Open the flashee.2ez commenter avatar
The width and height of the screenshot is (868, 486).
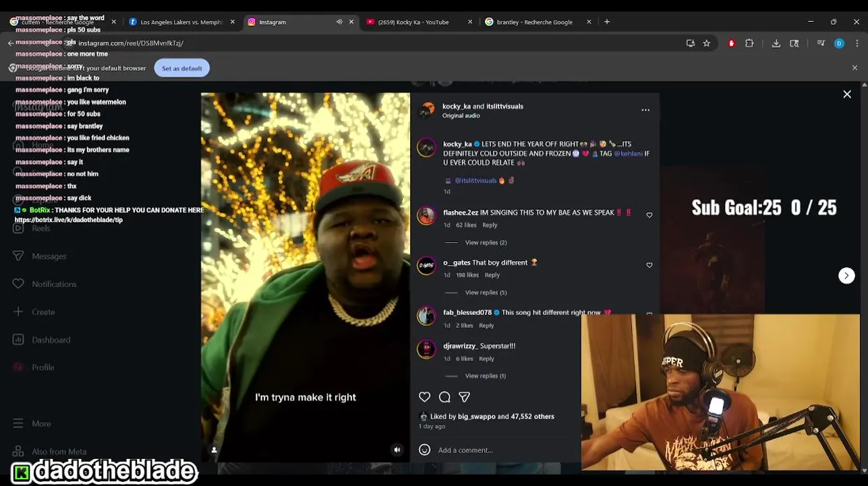[426, 215]
